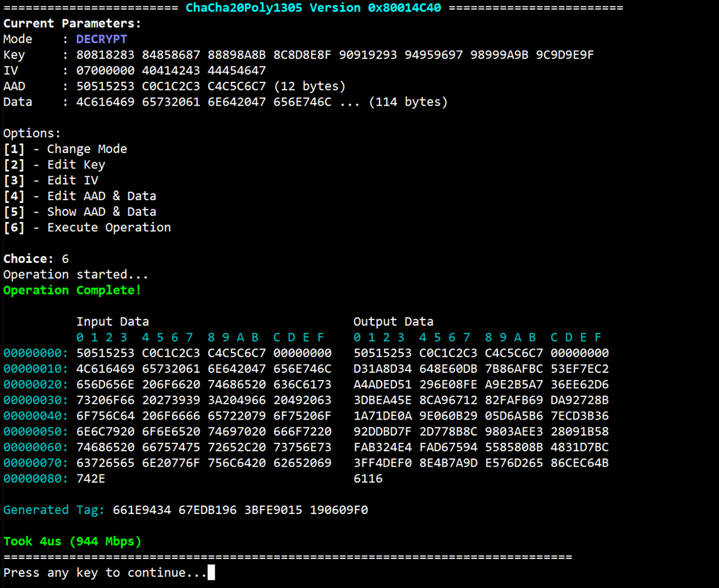Click the 'Output Data' column heading
The width and height of the screenshot is (719, 588).
click(x=394, y=321)
